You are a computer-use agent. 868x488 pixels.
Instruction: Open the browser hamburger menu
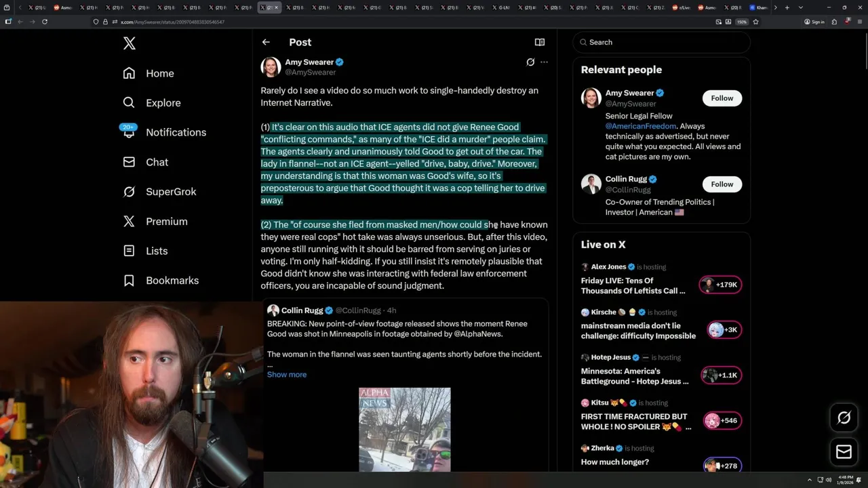(859, 22)
